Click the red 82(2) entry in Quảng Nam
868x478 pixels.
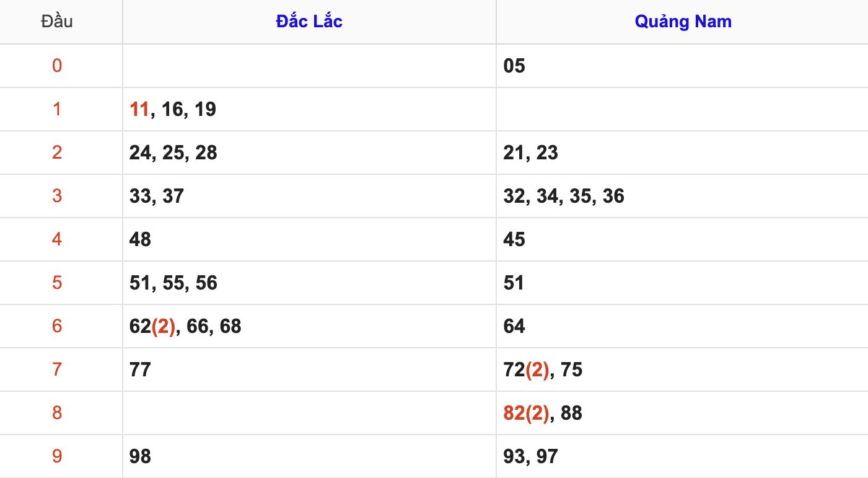point(526,414)
